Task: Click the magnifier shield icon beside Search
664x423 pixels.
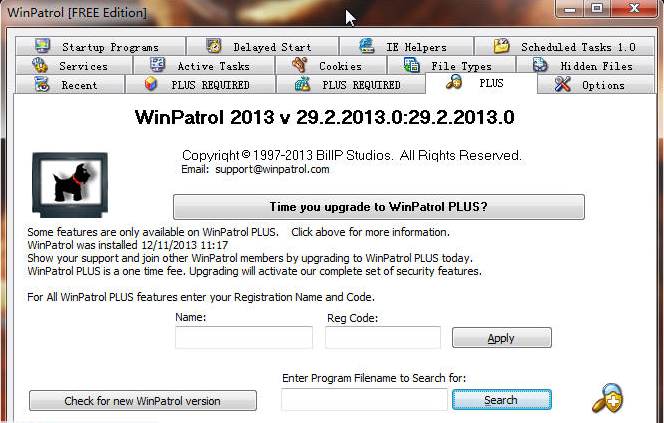Action: coord(608,398)
